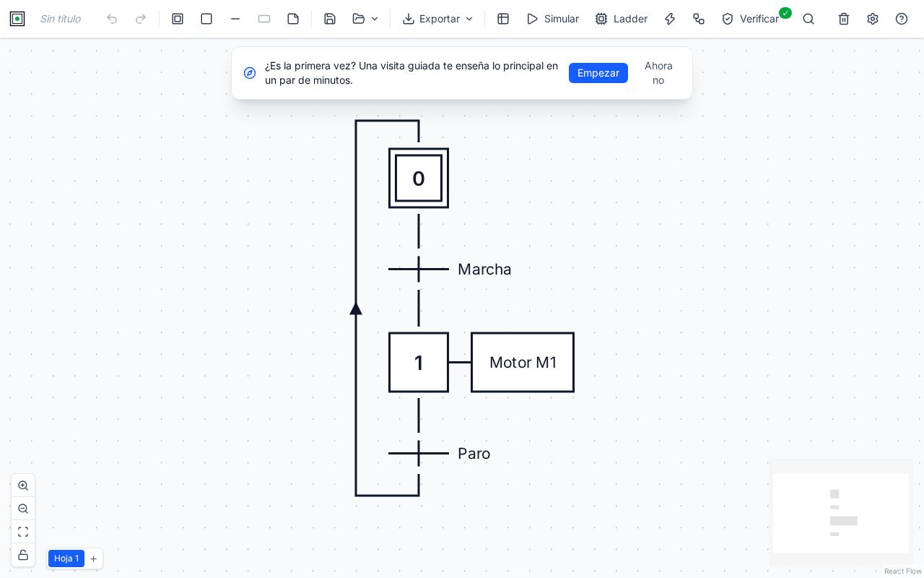
Task: Start the guided tour with Empezar
Action: point(598,73)
